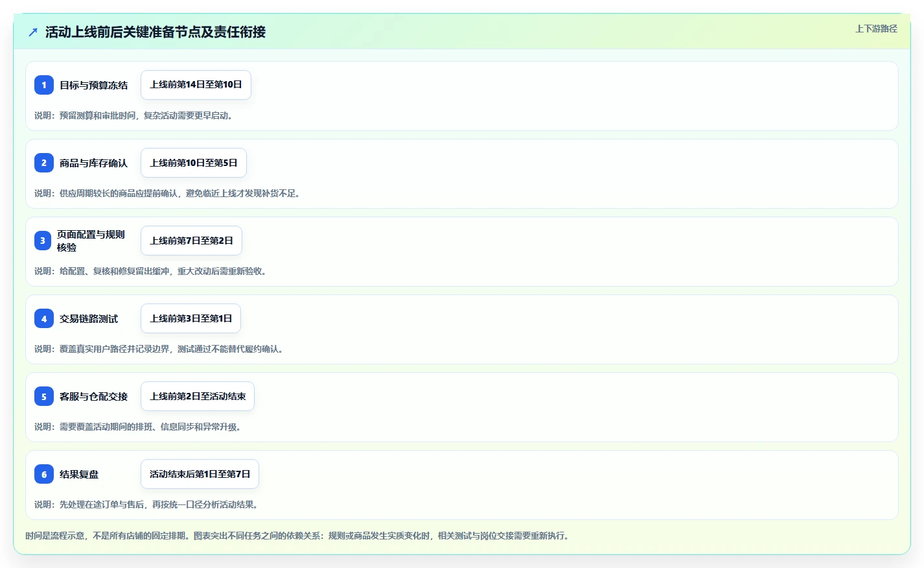Click the 上线前第2日至活动结束 time chip

[198, 396]
